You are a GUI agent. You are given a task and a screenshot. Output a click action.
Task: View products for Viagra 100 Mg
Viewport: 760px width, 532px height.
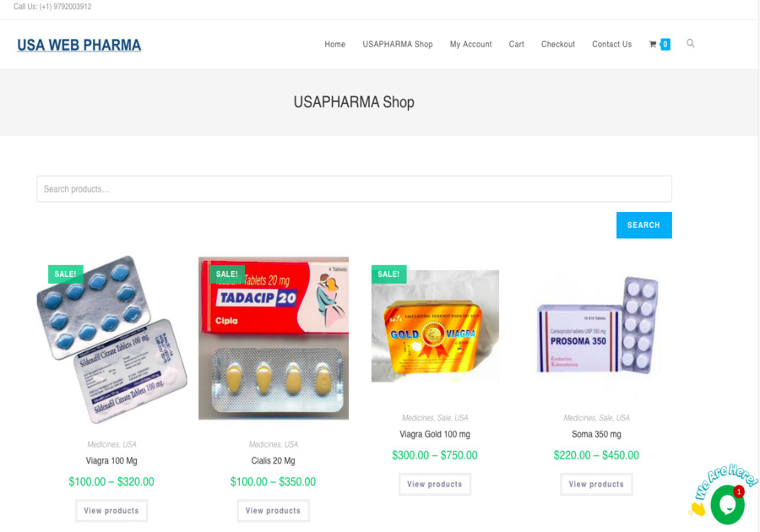[111, 511]
